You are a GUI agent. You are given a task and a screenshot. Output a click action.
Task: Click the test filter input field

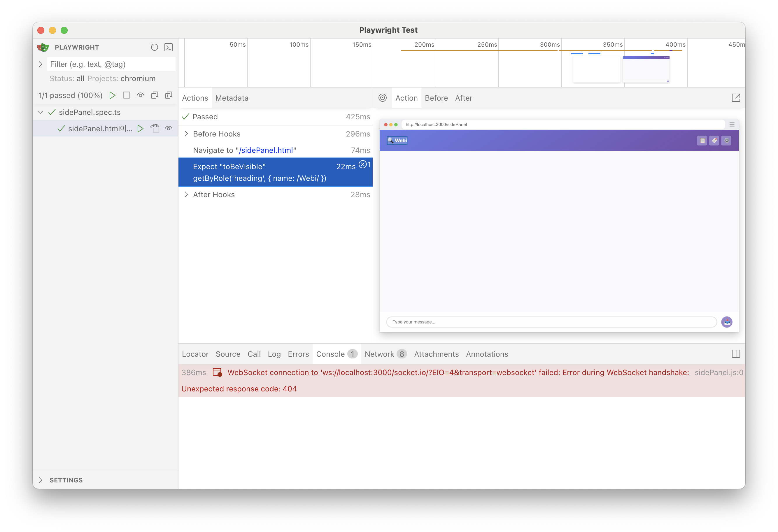pos(111,64)
